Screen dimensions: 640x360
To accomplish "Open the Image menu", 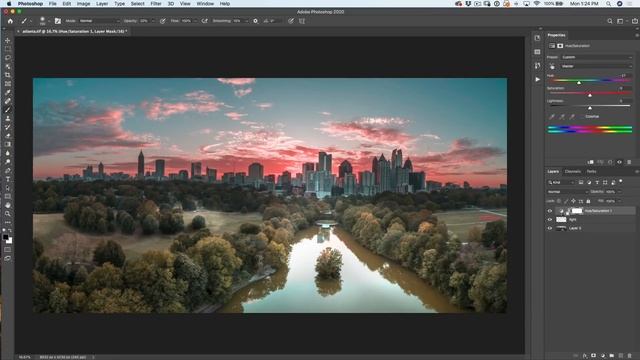I will coord(83,4).
